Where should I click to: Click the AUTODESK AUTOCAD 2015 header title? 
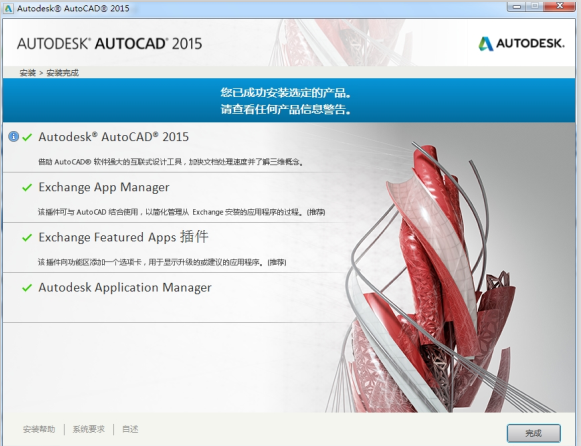pos(110,44)
